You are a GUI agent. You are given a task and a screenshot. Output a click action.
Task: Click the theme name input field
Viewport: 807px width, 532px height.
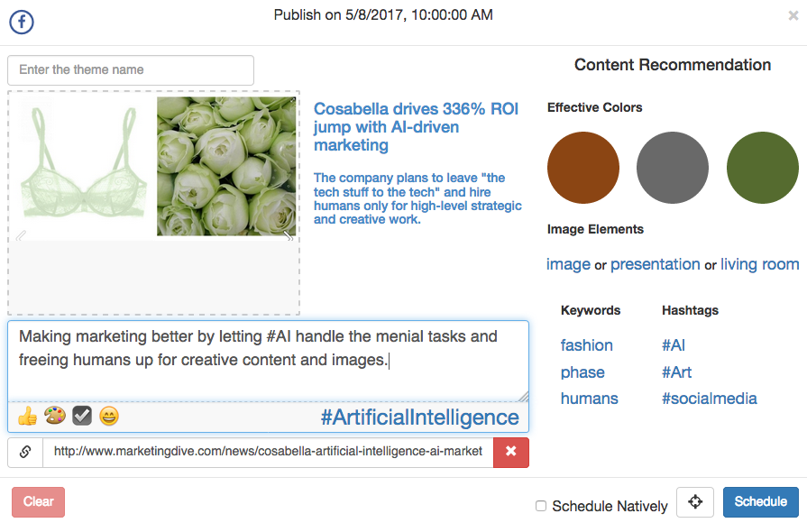pos(131,70)
